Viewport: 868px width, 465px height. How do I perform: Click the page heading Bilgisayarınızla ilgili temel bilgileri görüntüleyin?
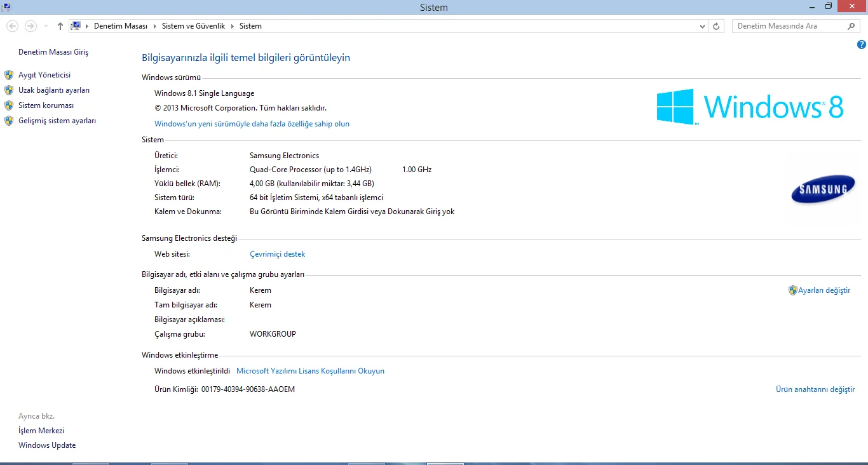coord(246,58)
